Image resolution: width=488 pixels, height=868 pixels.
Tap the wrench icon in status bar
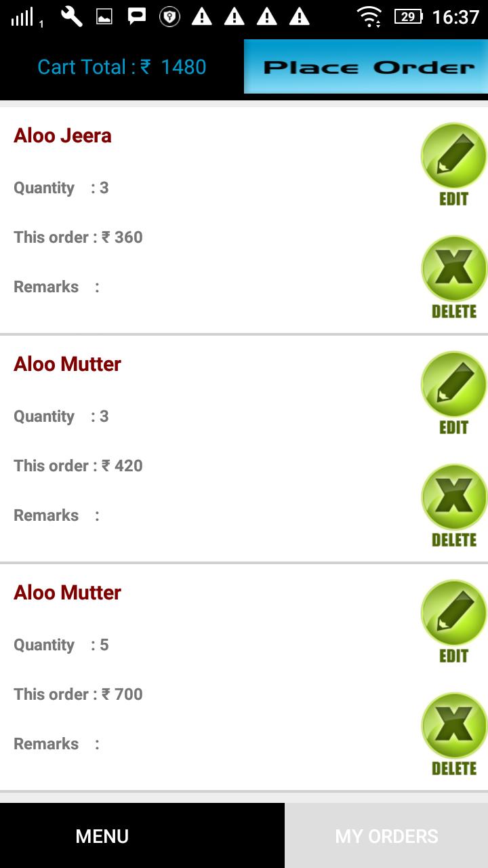pos(71,16)
